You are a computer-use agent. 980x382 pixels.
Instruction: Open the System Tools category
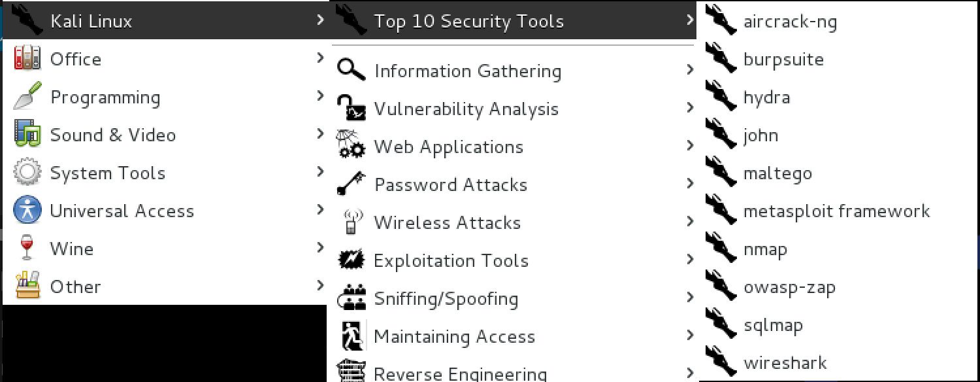(108, 173)
